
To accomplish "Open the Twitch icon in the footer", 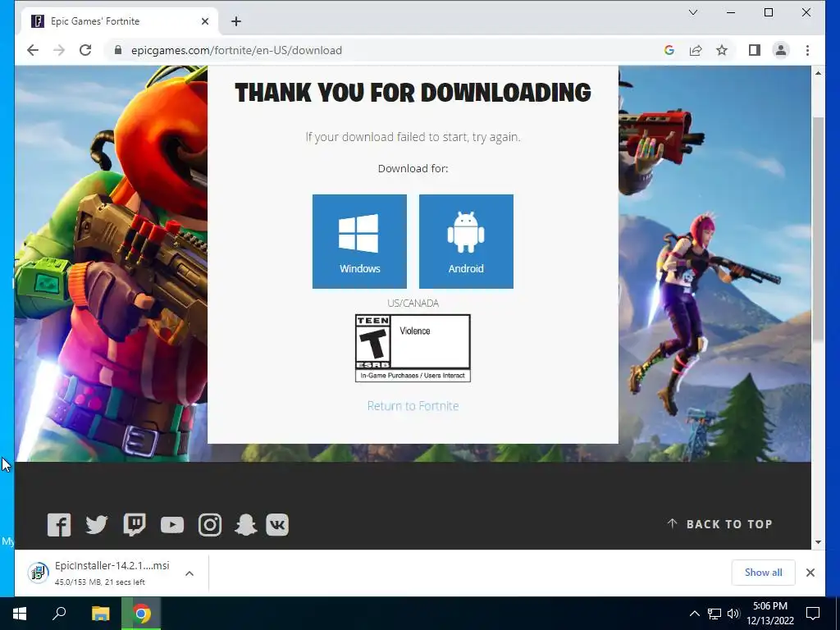I will [135, 524].
